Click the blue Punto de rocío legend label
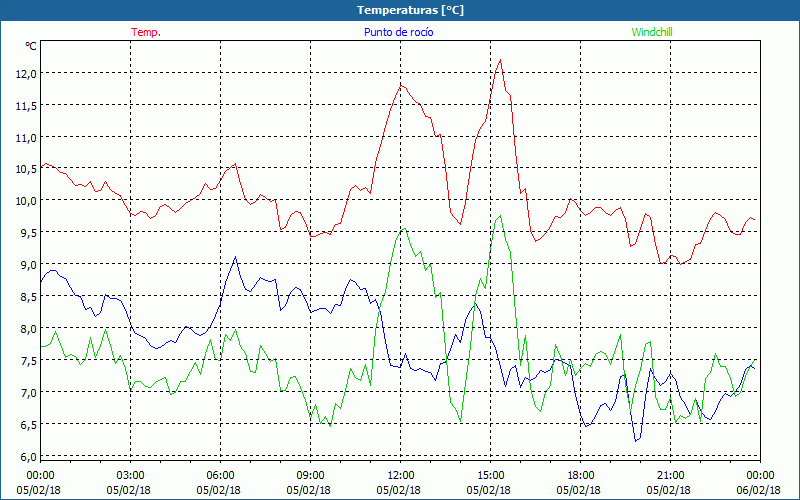Image resolution: width=800 pixels, height=500 pixels. (x=399, y=32)
